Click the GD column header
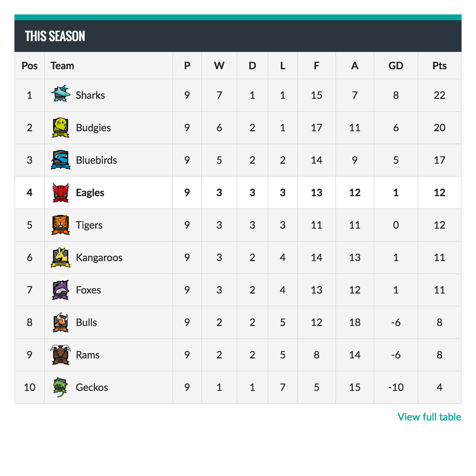Viewport: 476px width, 476px height. 396,66
